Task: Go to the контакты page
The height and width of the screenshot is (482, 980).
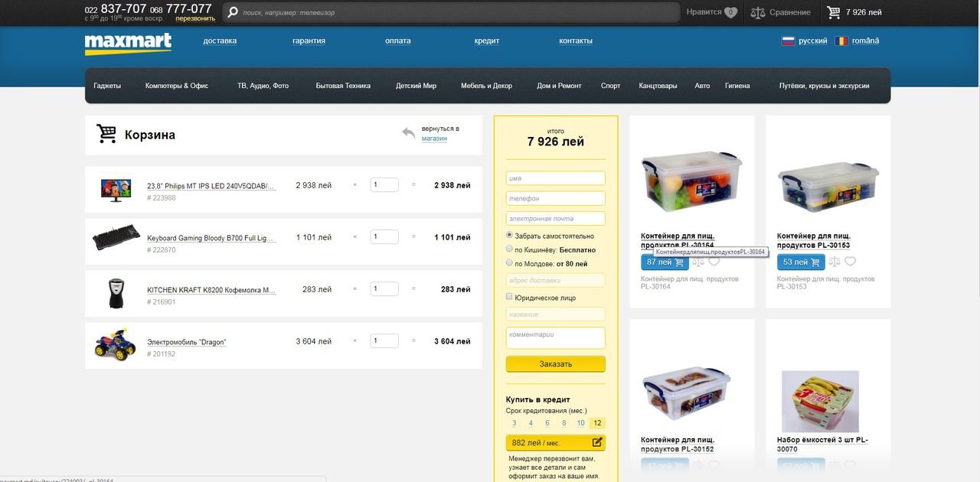Action: [x=576, y=41]
